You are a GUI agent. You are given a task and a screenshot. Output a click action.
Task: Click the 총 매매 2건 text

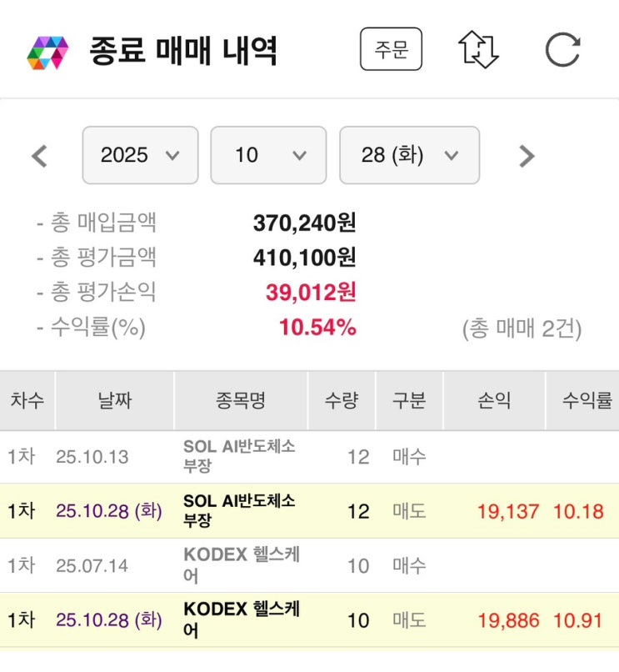point(522,328)
